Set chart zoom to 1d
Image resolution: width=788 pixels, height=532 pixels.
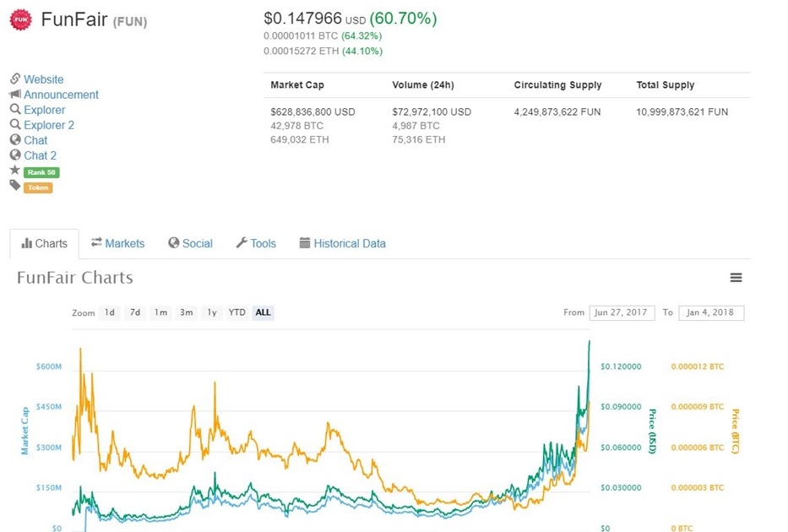110,312
